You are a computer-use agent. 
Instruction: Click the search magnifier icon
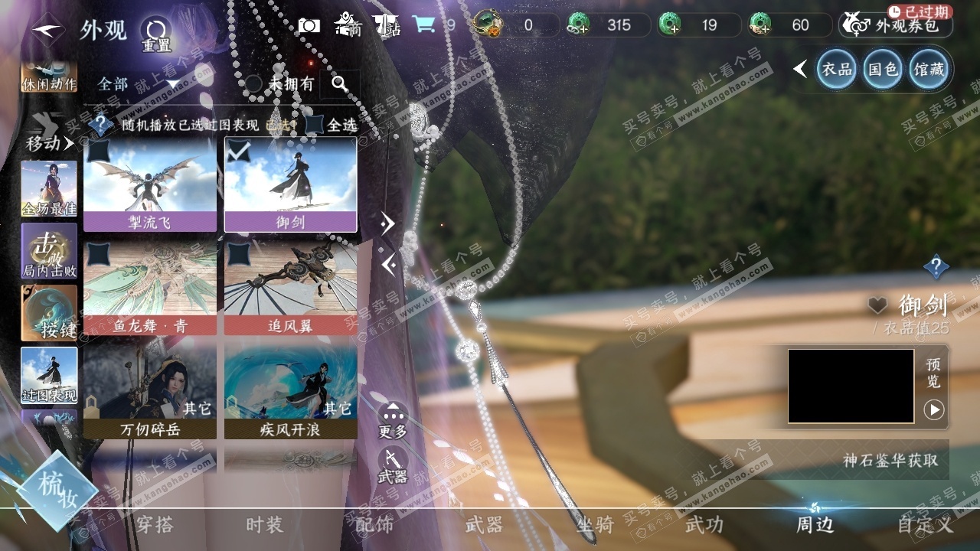340,84
